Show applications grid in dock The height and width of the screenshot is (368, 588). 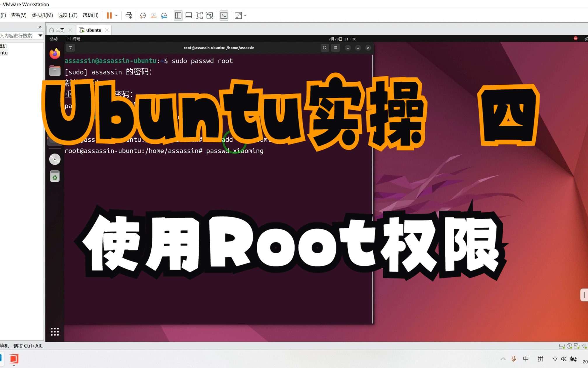[55, 331]
